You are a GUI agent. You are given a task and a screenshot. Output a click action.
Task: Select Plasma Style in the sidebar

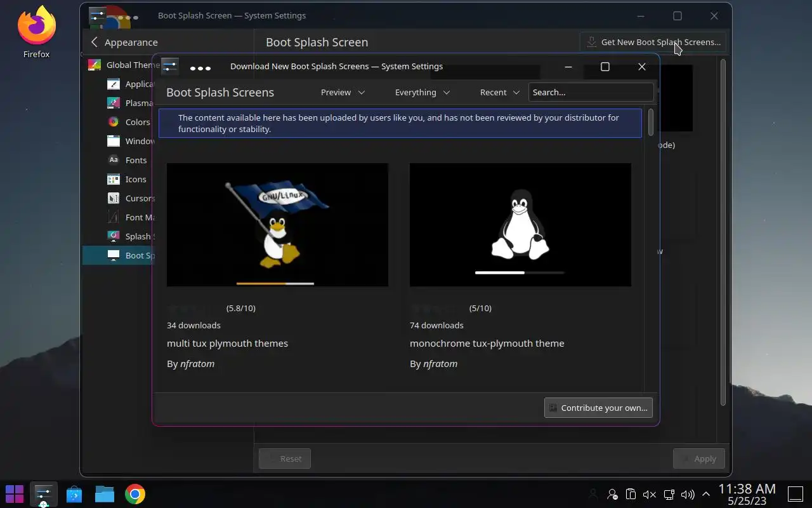tap(131, 103)
